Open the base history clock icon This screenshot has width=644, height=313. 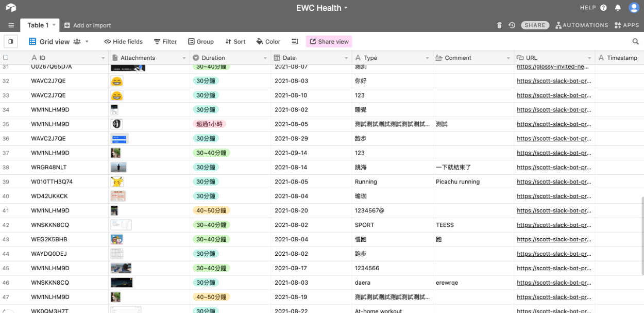click(x=512, y=25)
